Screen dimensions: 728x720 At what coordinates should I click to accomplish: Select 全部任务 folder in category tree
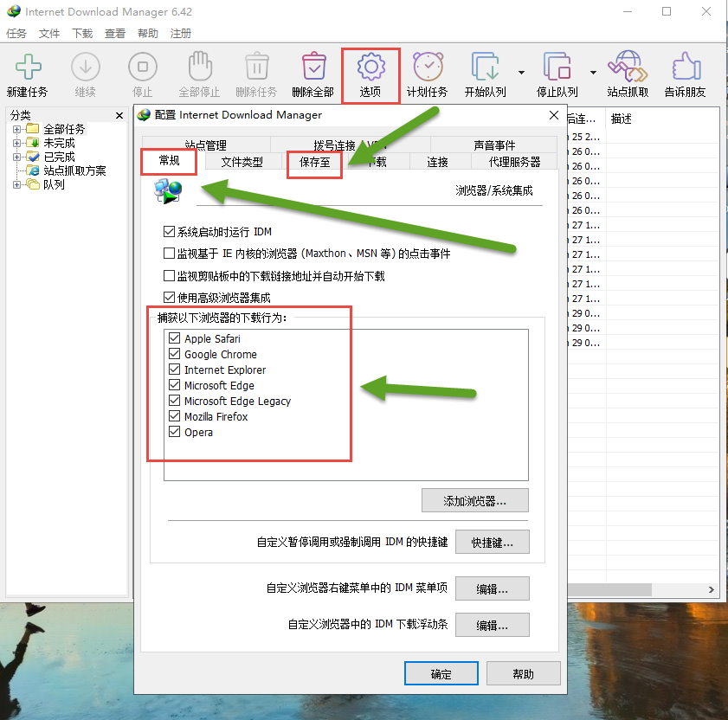click(x=64, y=129)
